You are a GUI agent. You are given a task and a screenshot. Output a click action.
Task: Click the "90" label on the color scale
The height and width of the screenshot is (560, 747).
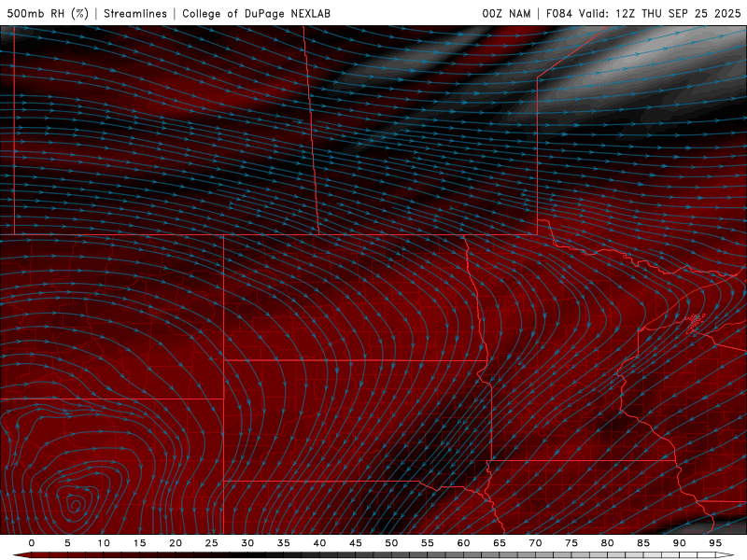679,543
